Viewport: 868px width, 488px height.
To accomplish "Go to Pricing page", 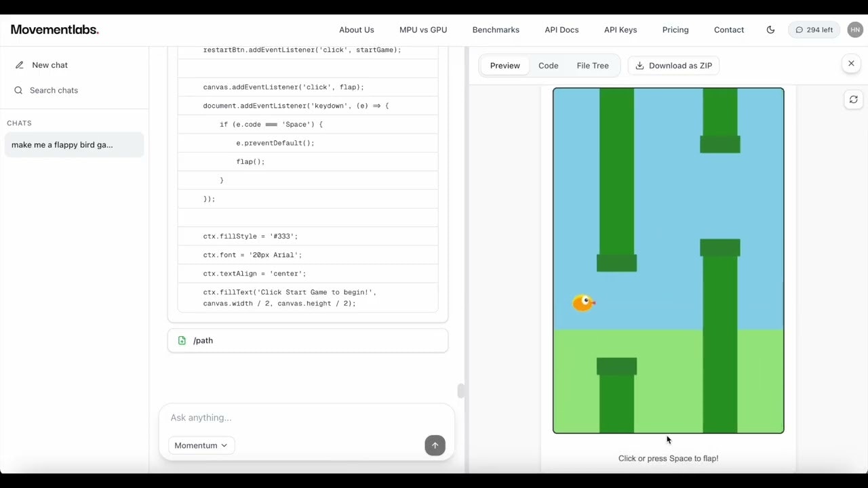I will click(675, 30).
